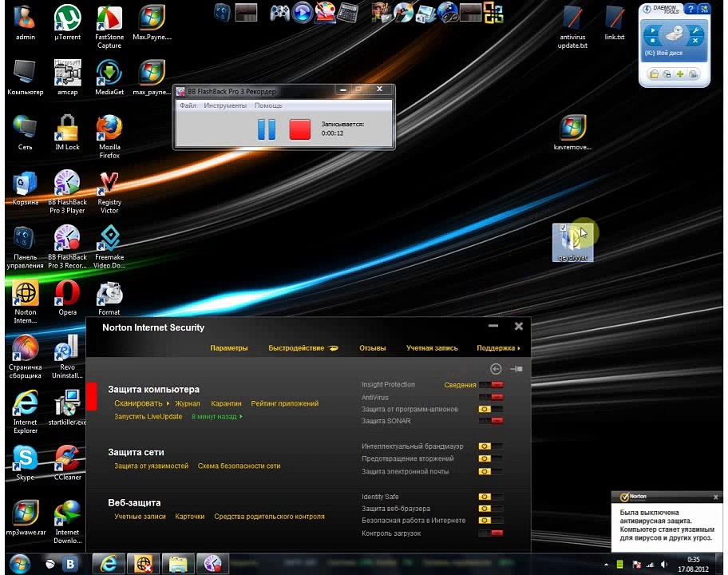Click the Журнал link in Norton
This screenshot has width=728, height=575.
click(187, 403)
